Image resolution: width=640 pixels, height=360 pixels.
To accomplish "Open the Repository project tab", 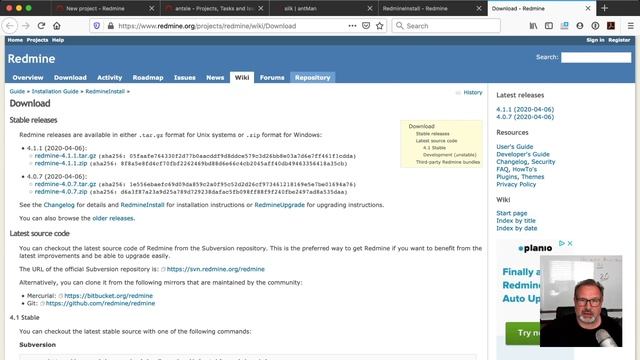I will (x=313, y=78).
